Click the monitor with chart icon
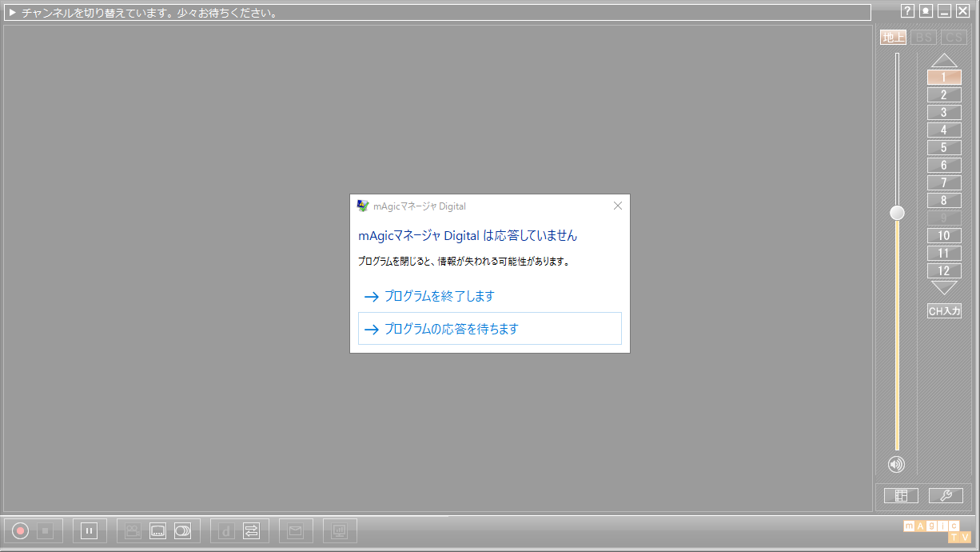This screenshot has width=980, height=552. coord(339,530)
